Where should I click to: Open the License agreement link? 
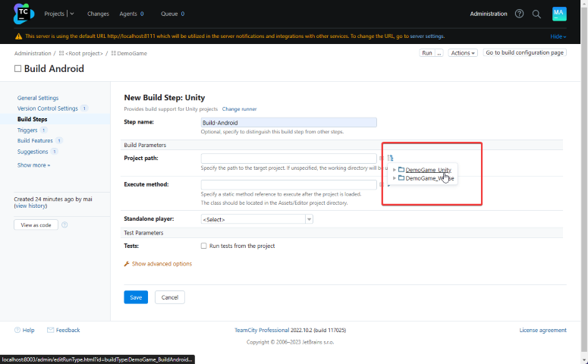[542, 331]
